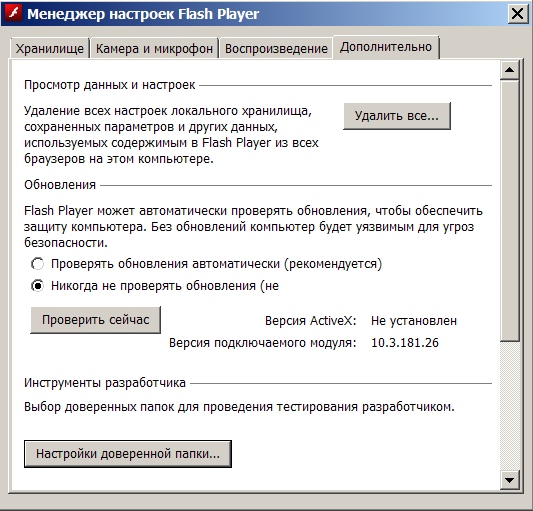Select the Дополнительно tab

[x=386, y=47]
